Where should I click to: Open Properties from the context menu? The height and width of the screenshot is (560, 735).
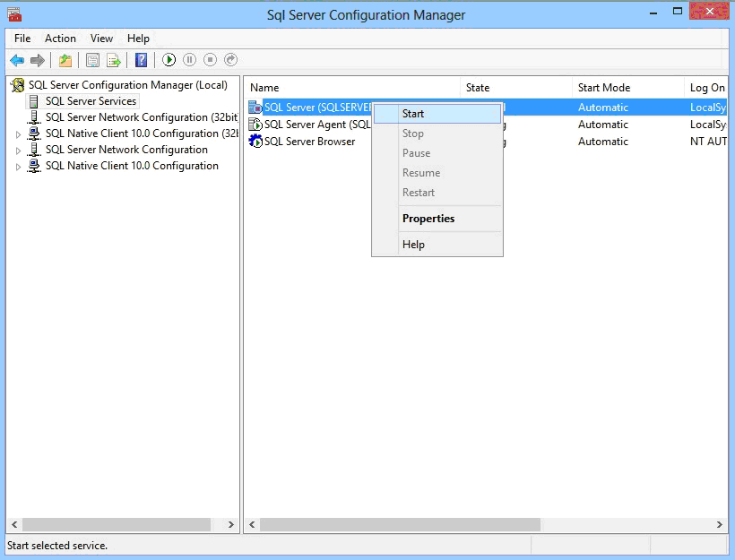428,219
